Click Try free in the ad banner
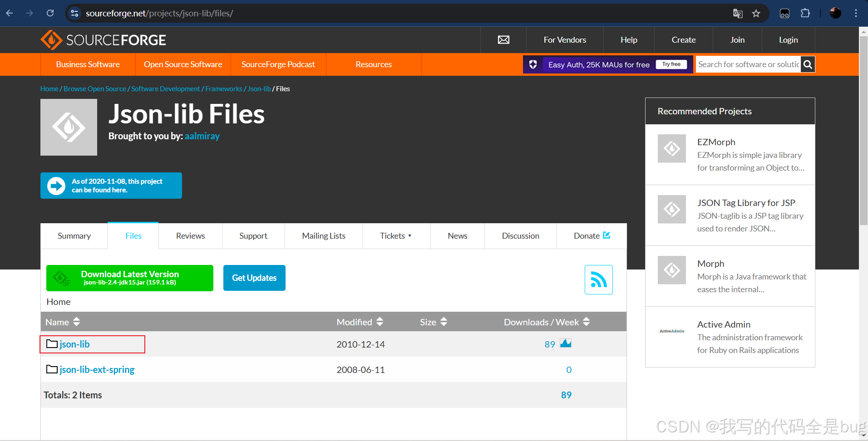868x441 pixels. [x=671, y=64]
